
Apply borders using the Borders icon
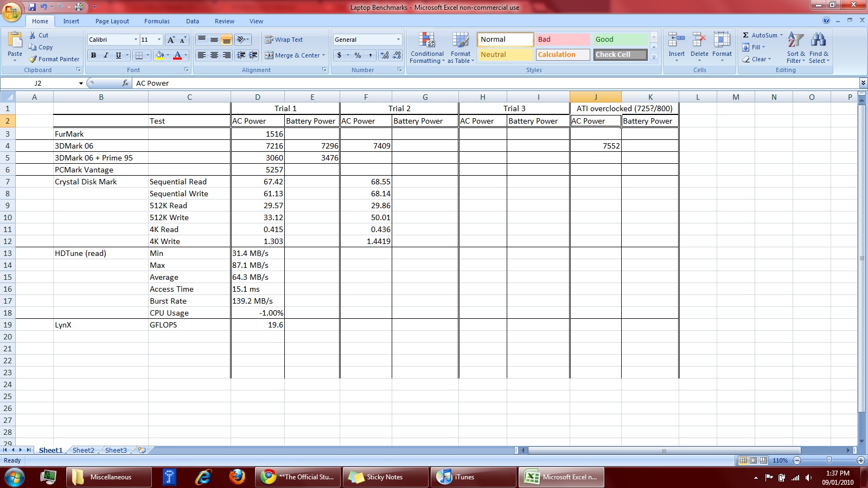click(139, 55)
